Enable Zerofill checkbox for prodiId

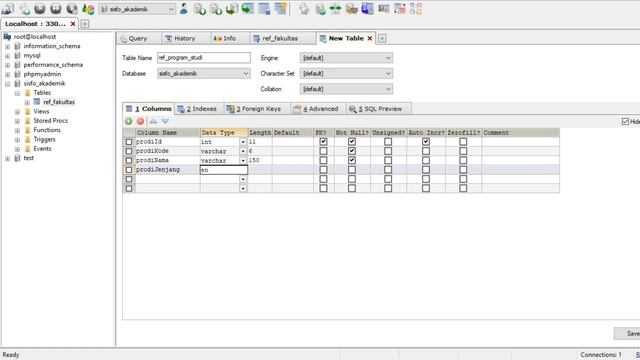click(463, 142)
